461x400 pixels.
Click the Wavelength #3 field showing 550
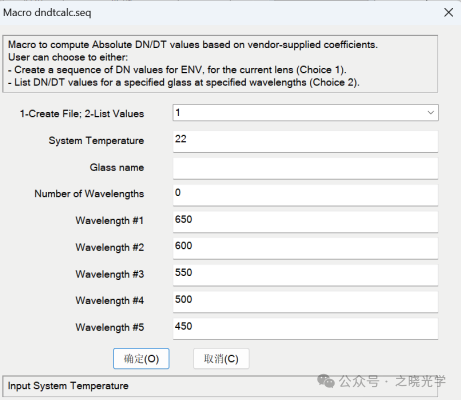click(305, 275)
